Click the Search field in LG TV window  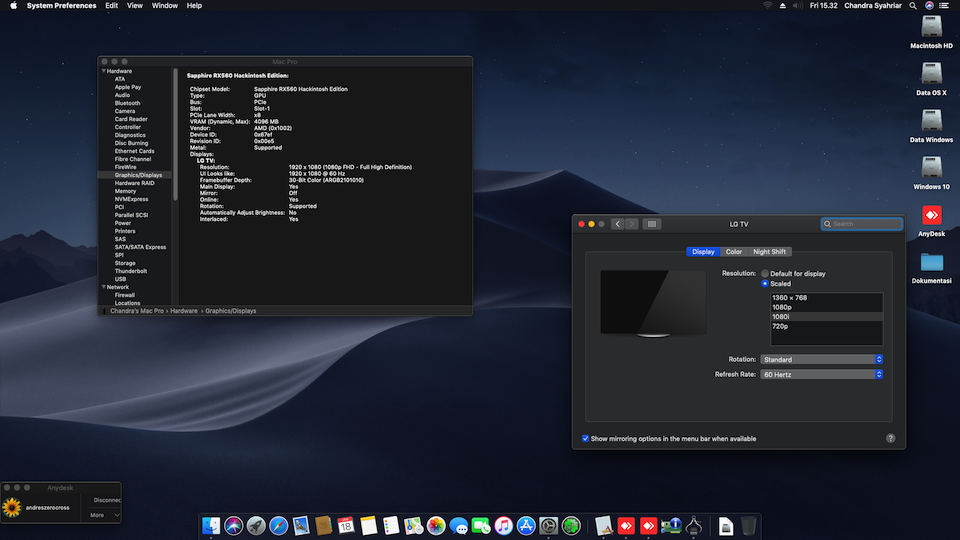click(x=861, y=224)
